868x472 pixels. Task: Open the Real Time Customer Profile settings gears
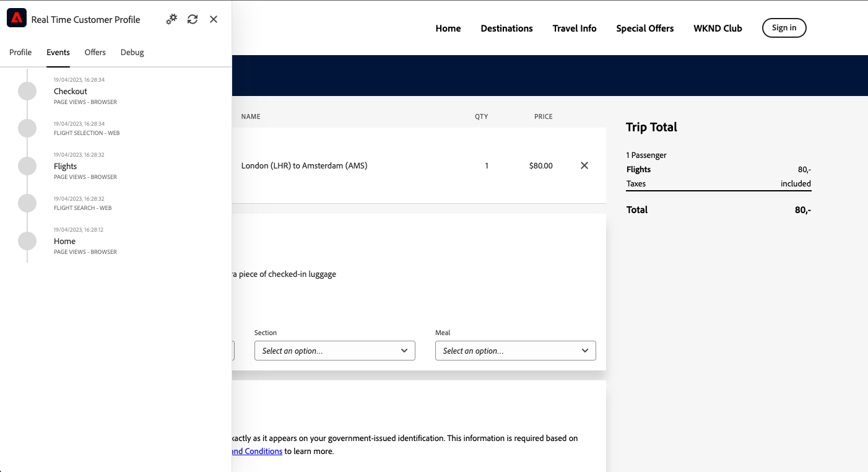(x=171, y=19)
